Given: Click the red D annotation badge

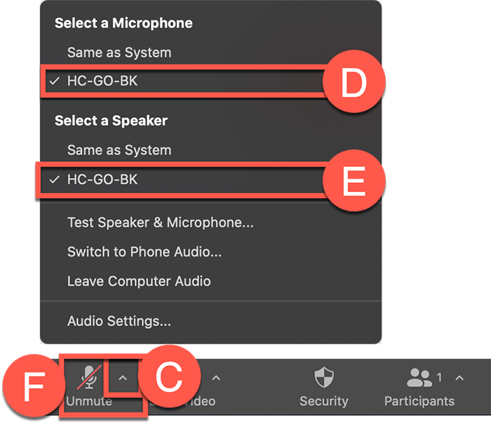Looking at the screenshot, I should pyautogui.click(x=354, y=83).
